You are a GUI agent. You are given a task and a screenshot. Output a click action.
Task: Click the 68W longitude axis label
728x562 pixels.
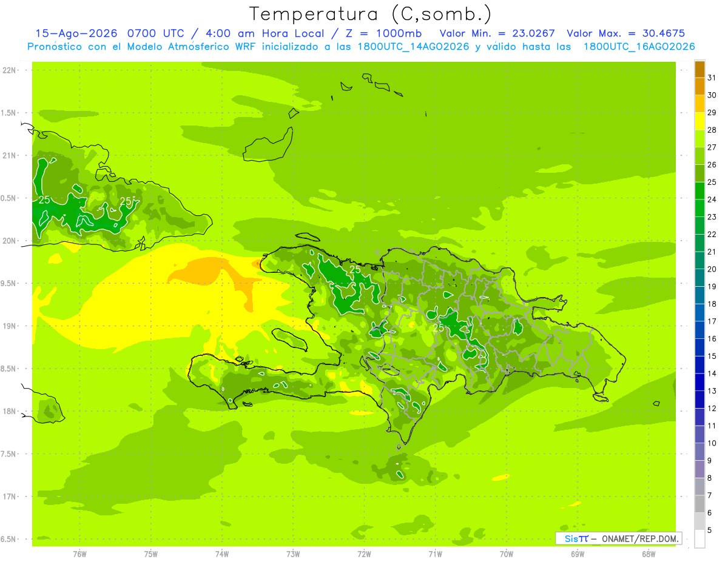tap(648, 554)
